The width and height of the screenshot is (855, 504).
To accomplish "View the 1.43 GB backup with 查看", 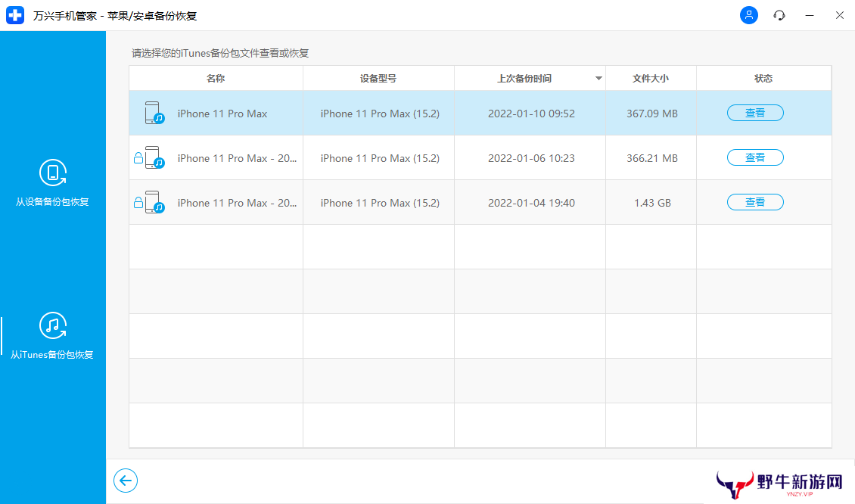I will click(755, 202).
